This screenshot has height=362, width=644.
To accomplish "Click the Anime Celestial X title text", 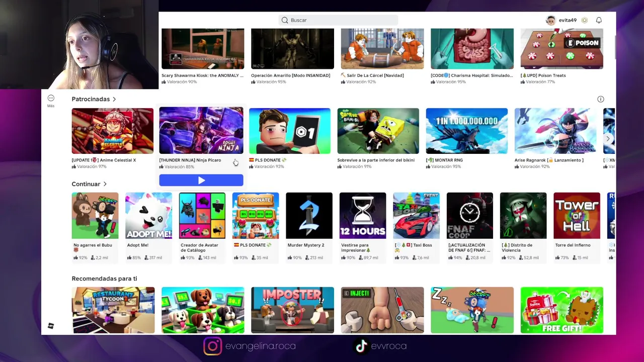I will click(x=104, y=160).
